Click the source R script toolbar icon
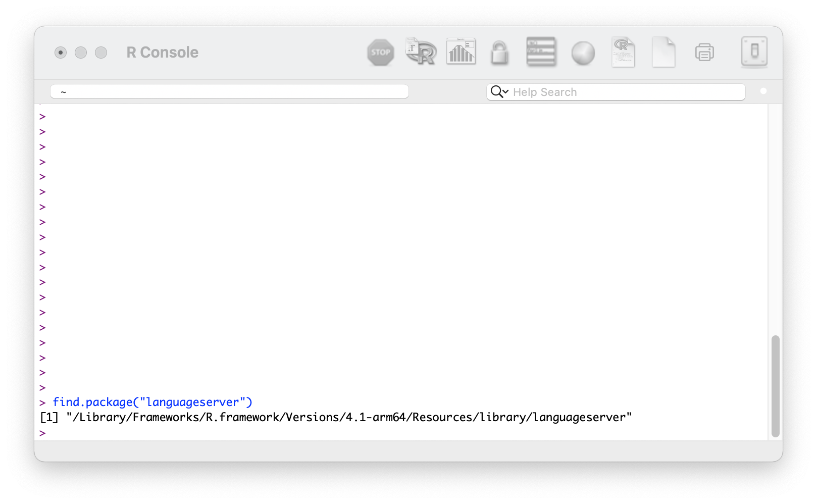817x504 pixels. (421, 52)
